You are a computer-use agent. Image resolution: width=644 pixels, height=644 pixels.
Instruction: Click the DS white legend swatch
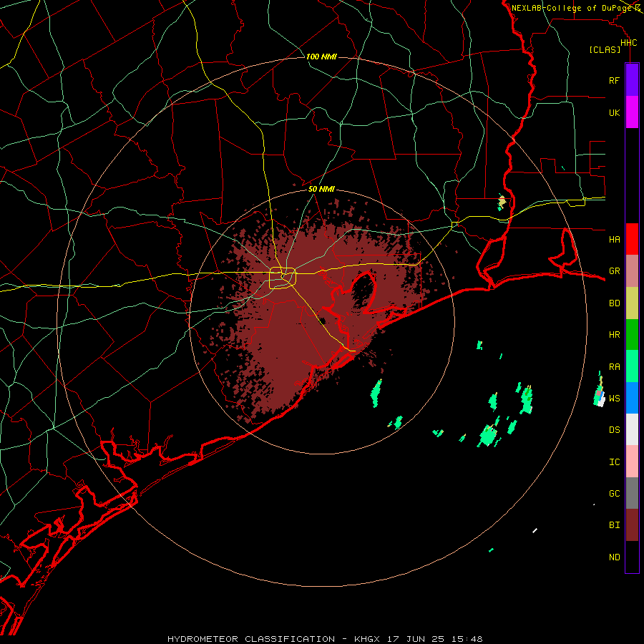coord(632,429)
